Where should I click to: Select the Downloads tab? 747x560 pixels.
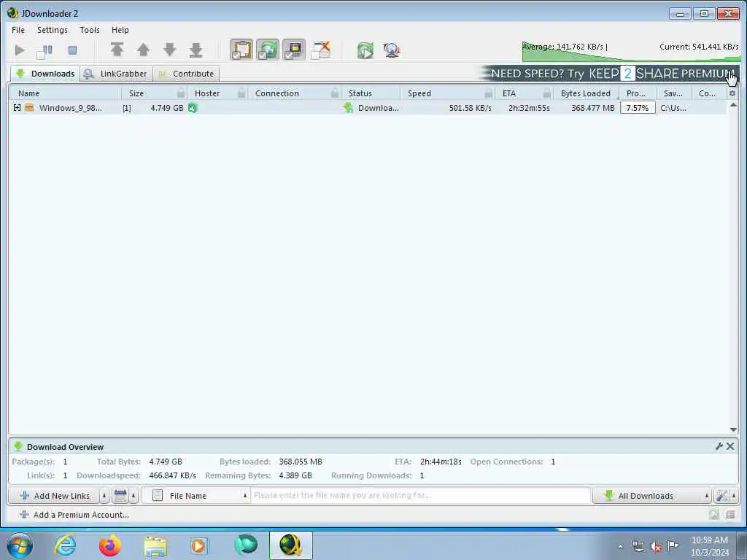pos(45,74)
